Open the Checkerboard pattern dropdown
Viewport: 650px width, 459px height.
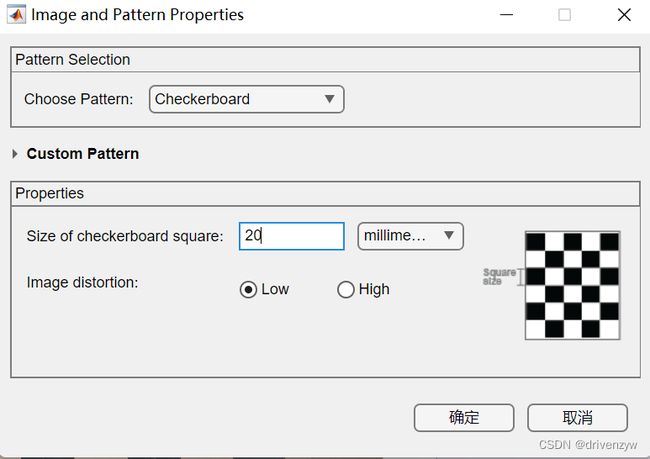click(x=246, y=99)
